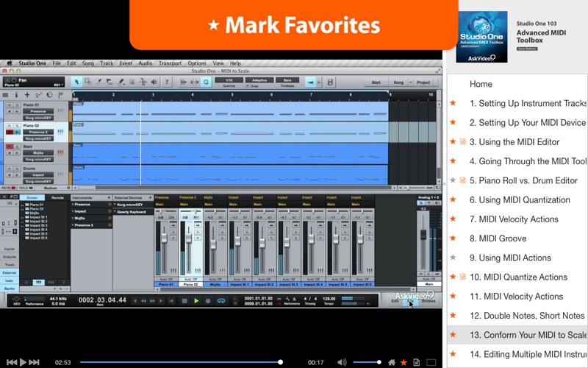
Task: Click the Start button in toolbar
Action: click(x=376, y=82)
